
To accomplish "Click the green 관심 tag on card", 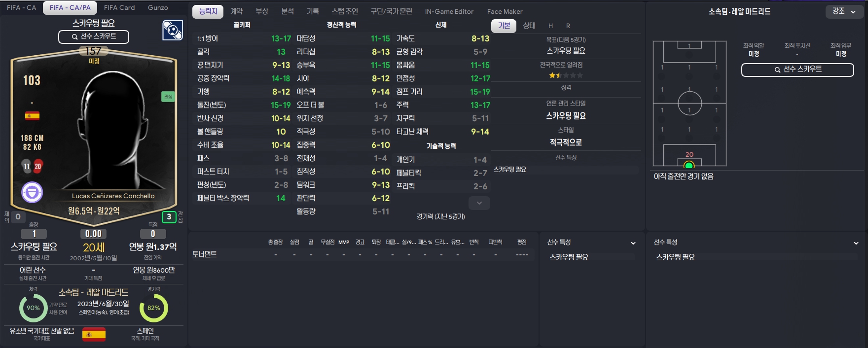I will pos(168,97).
